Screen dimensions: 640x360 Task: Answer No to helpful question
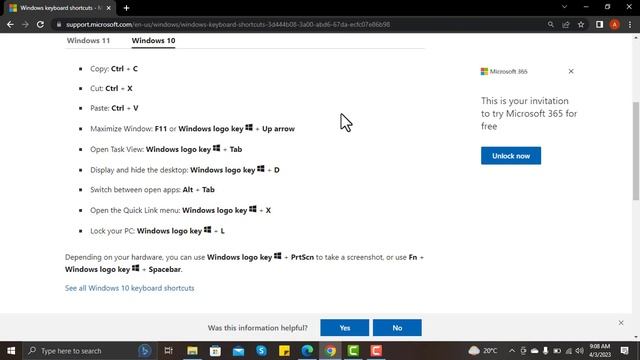click(397, 328)
